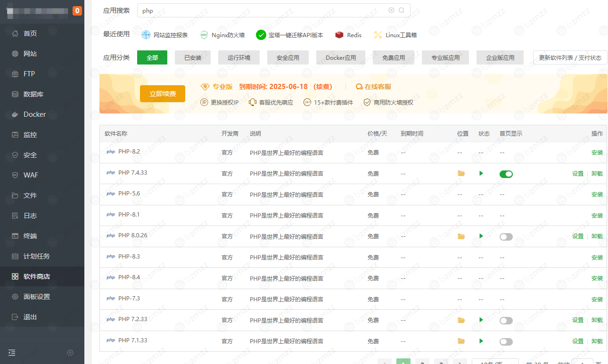Click the PHP-8.4 software name
Screen dimensions: 608x364
tap(129, 277)
